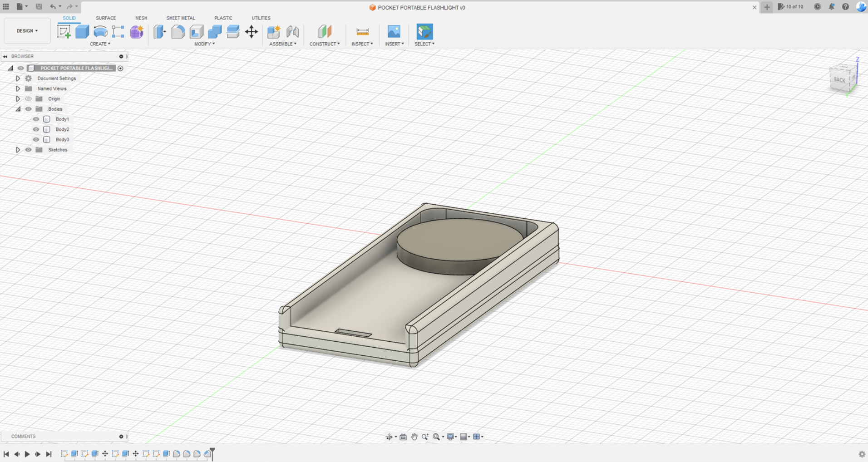Open the Viewports layout icon
This screenshot has height=462, width=868.
tap(477, 437)
